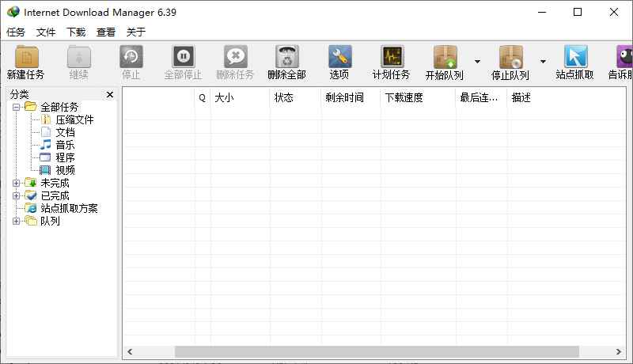Sort by 大小 column header

[x=240, y=97]
